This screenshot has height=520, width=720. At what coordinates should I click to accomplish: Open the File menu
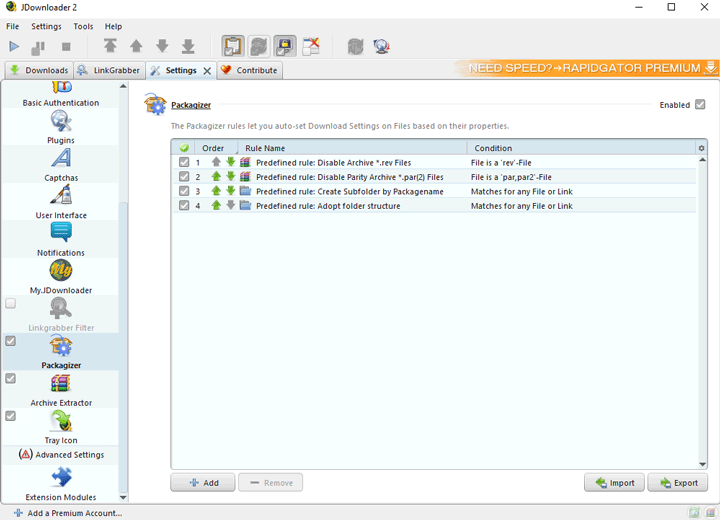pyautogui.click(x=12, y=26)
